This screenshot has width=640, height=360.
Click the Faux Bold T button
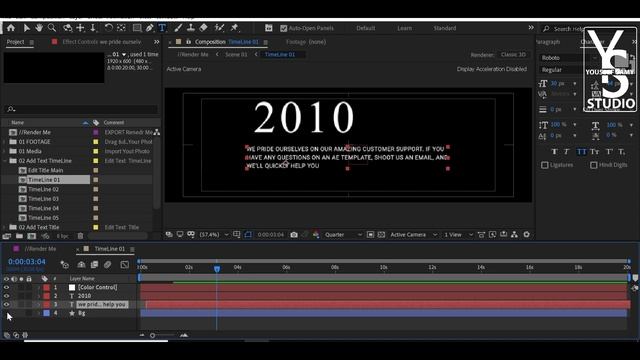pos(554,152)
